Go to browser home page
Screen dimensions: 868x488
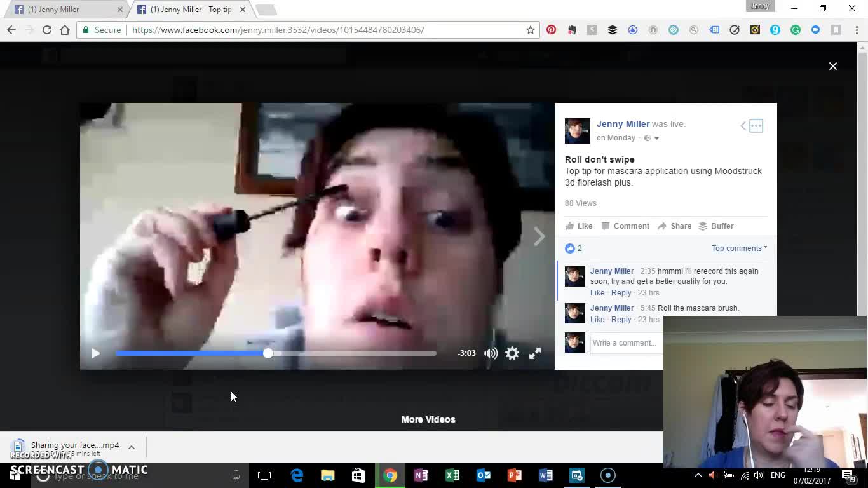point(65,30)
